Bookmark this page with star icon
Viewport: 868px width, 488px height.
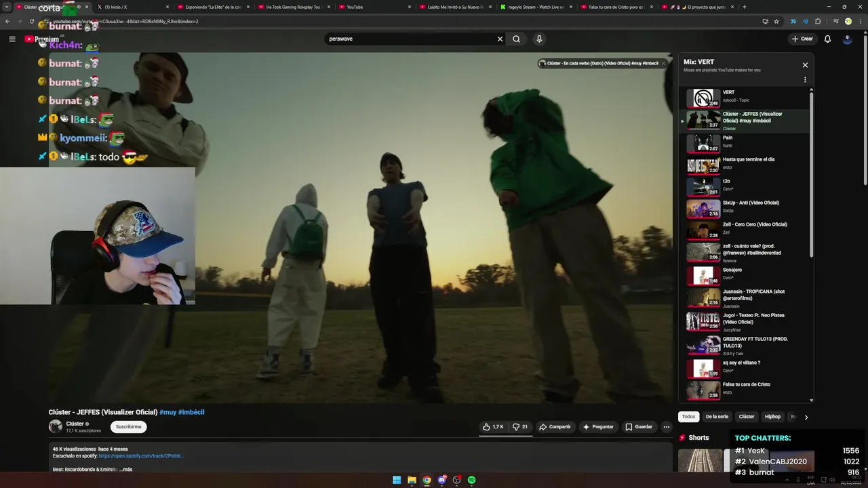coord(776,21)
